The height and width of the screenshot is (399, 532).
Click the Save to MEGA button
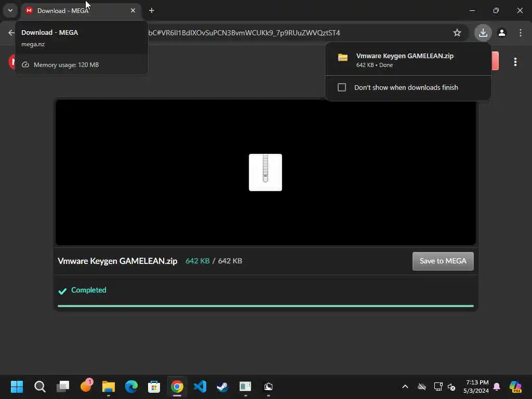[x=443, y=261]
